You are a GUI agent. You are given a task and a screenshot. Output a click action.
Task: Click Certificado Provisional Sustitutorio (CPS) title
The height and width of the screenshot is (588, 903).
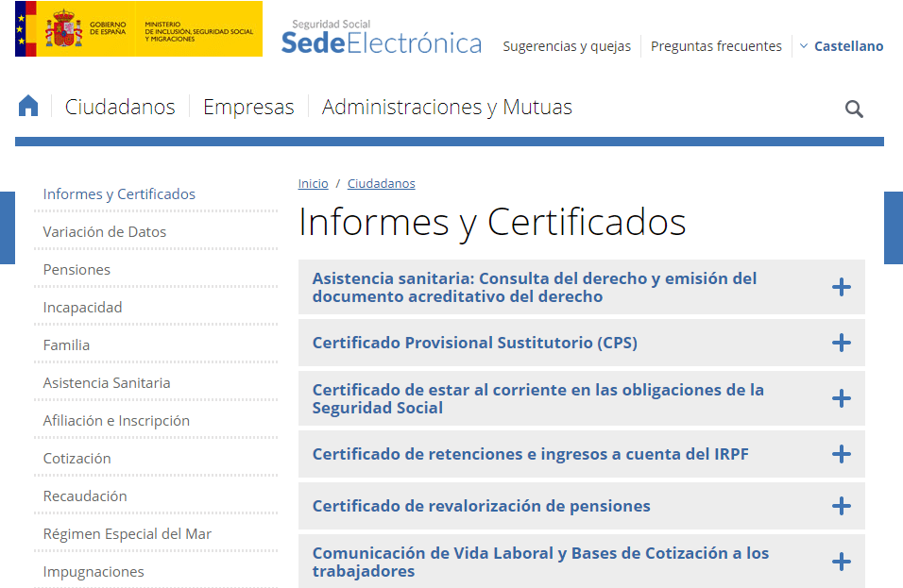(474, 343)
